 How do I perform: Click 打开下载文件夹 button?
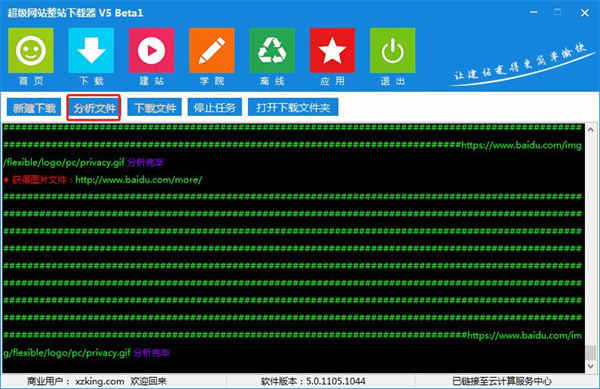[293, 107]
